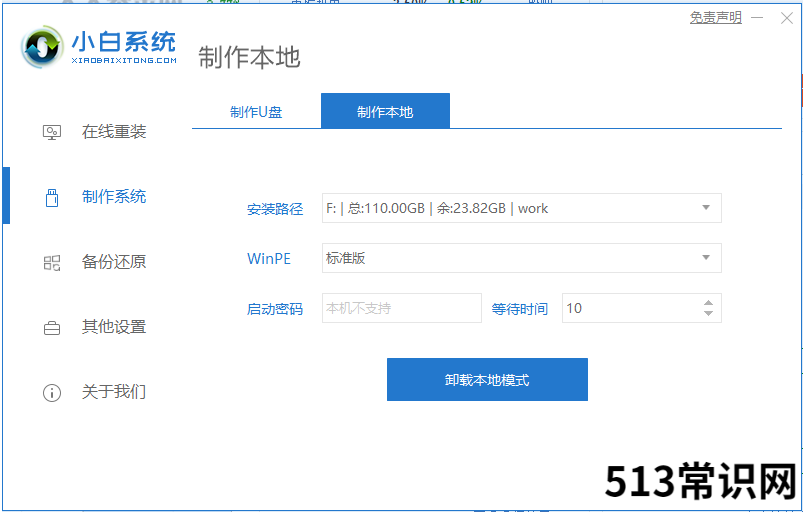
Task: Select the 制作本地 tab
Action: click(x=385, y=112)
